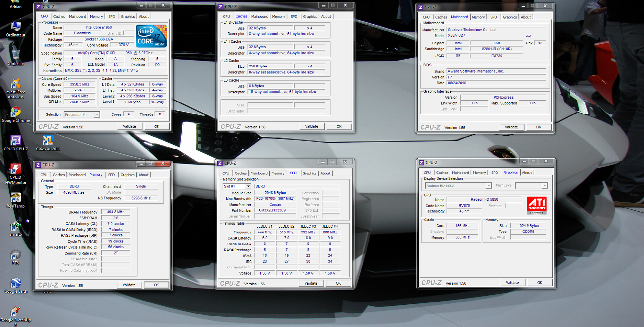Click the DRAM Frequency value field
The width and height of the screenshot is (644, 327).
pos(116,212)
